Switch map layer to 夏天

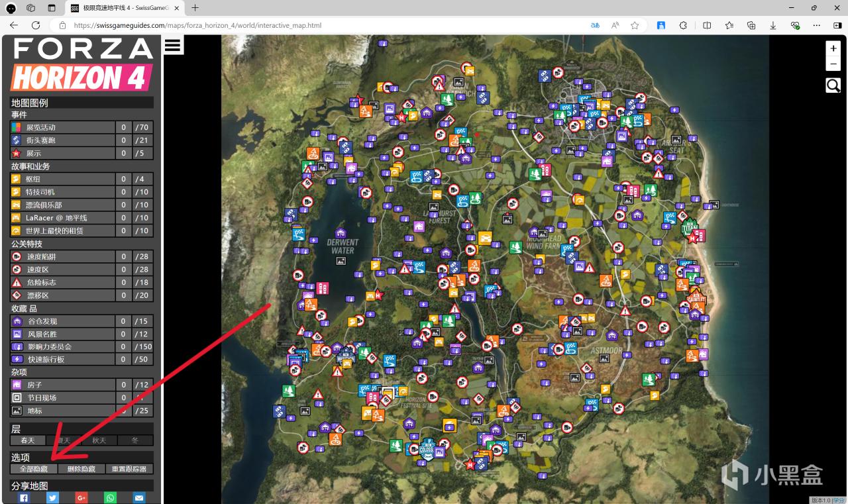pyautogui.click(x=64, y=440)
